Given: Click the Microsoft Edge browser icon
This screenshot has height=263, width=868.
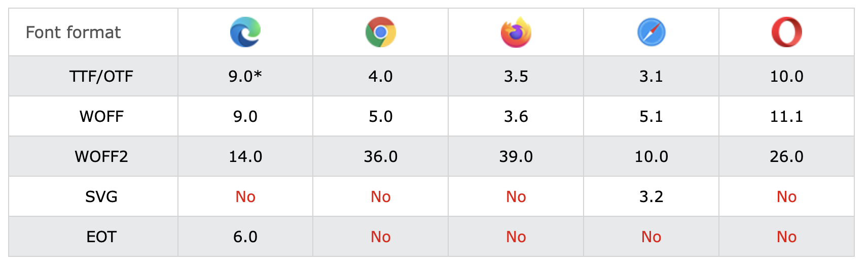Looking at the screenshot, I should pos(245,32).
